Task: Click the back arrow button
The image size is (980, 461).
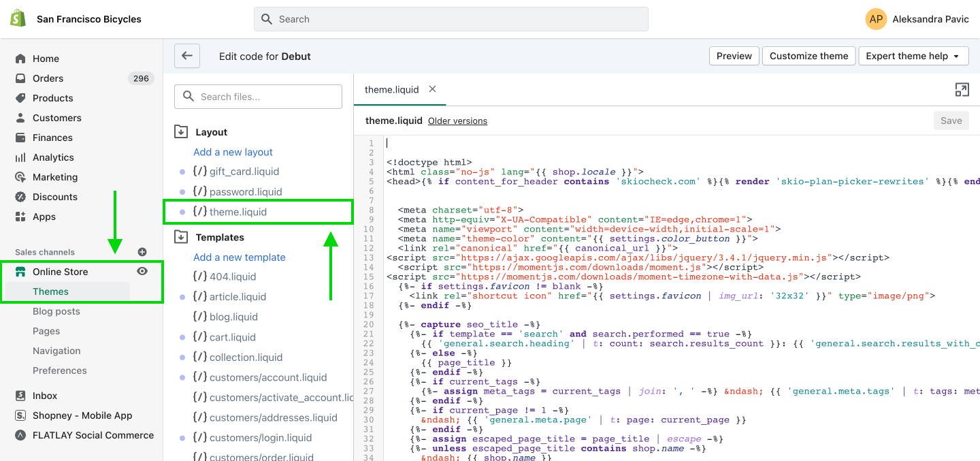Action: tap(187, 56)
